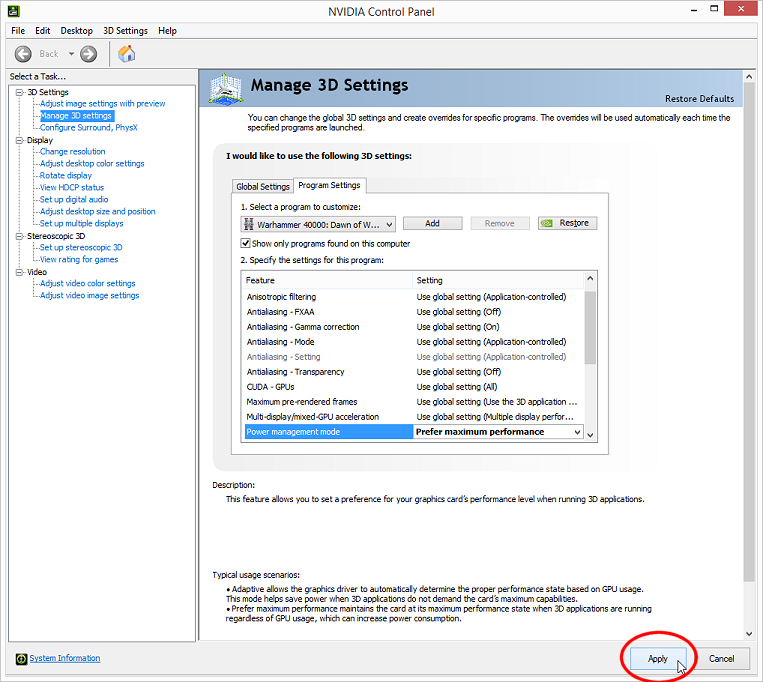Image resolution: width=763 pixels, height=682 pixels.
Task: Select the Antialiasing - Mode row
Action: click(414, 342)
